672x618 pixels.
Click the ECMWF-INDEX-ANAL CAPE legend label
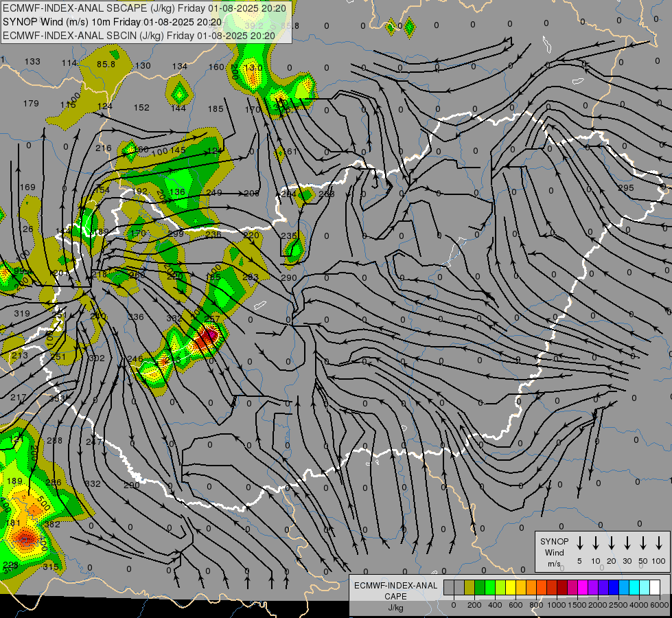395,591
